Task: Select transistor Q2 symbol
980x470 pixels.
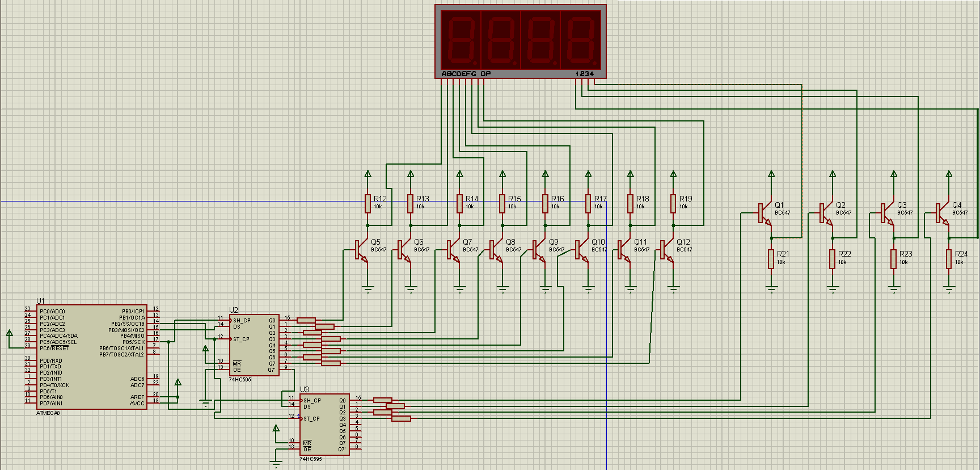Action: tap(826, 213)
